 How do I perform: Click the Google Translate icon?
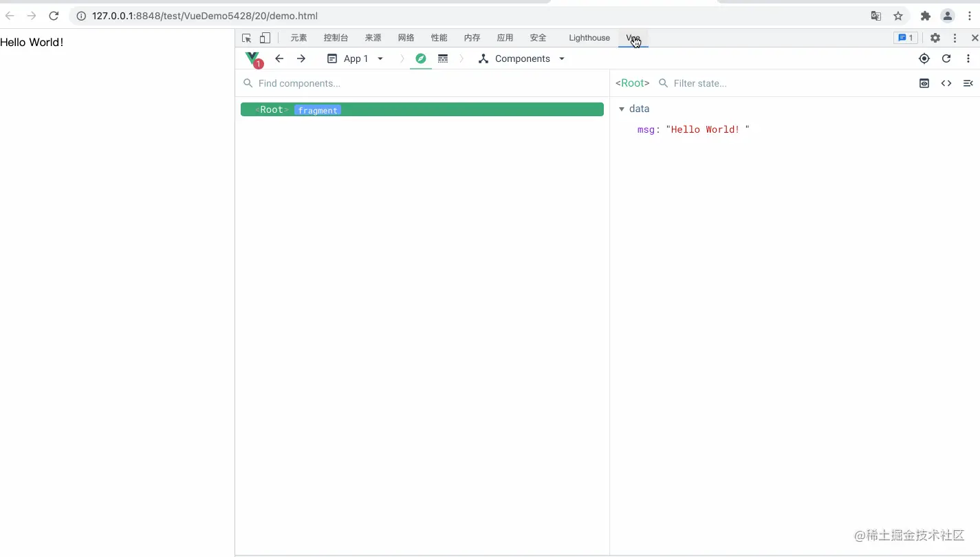[876, 16]
